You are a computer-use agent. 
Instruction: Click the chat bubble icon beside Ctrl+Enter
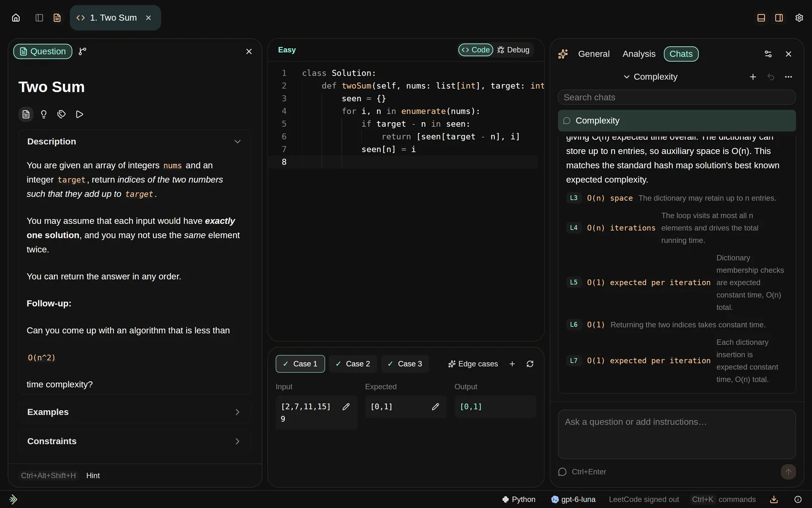point(562,472)
